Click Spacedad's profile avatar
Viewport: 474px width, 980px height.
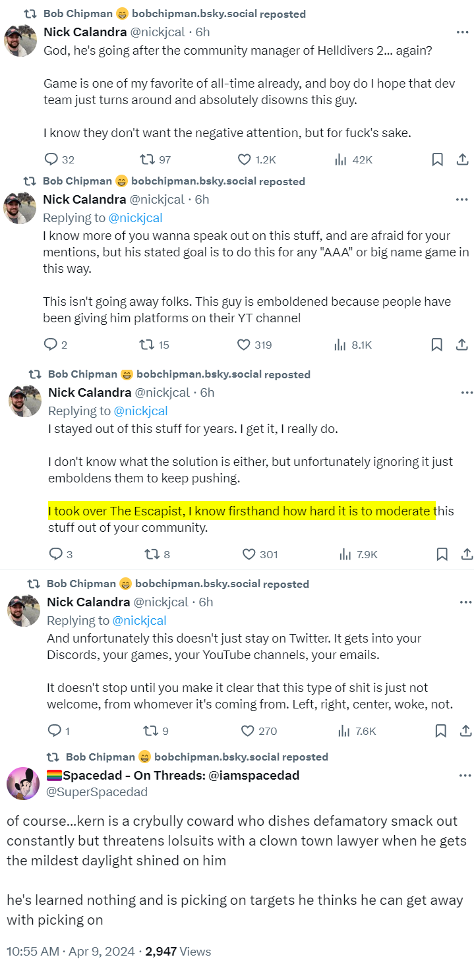coord(23,784)
